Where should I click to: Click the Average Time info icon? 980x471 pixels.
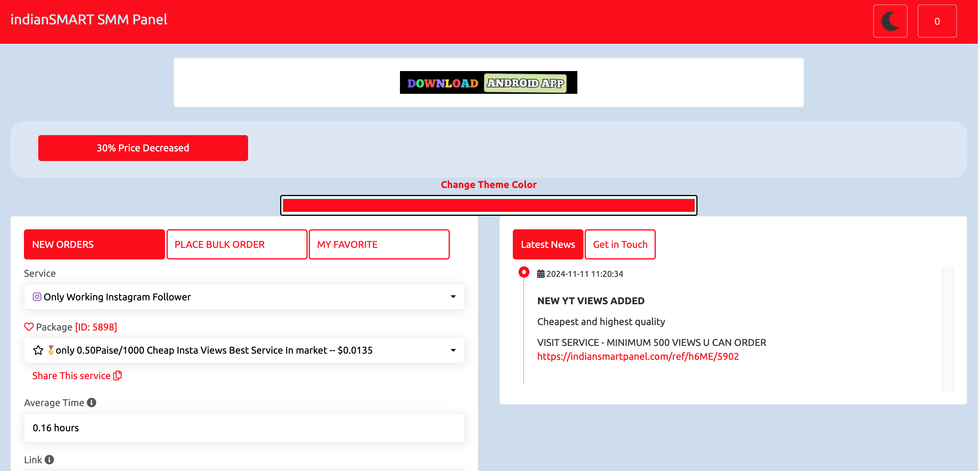pyautogui.click(x=92, y=402)
